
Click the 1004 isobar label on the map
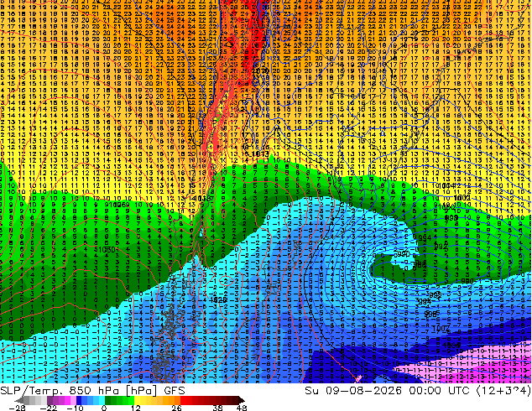446,186
